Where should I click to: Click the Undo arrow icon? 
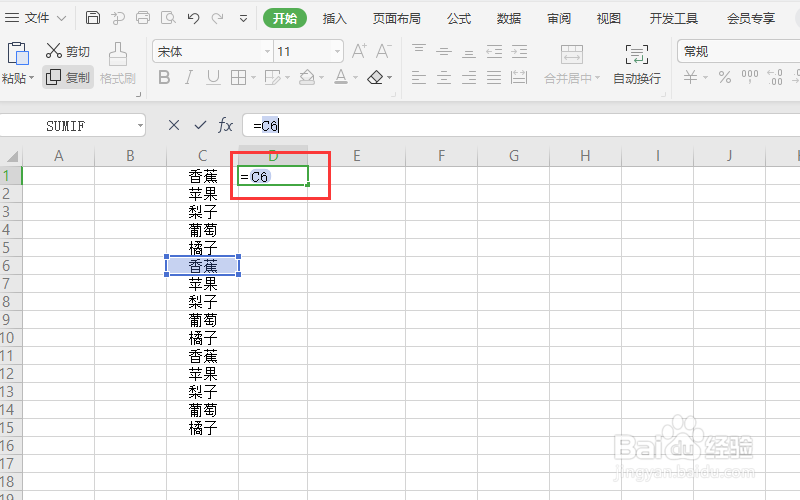[x=193, y=18]
